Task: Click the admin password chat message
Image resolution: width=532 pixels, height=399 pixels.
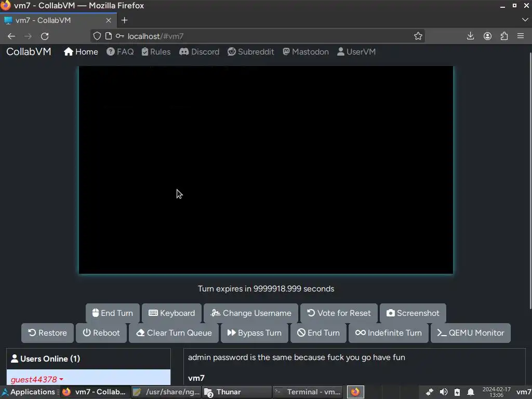Action: (x=297, y=357)
